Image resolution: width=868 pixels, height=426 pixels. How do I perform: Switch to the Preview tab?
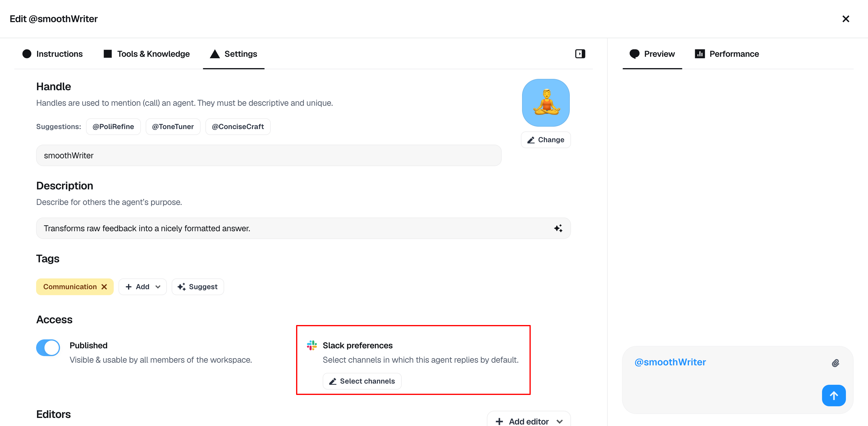[x=652, y=54]
